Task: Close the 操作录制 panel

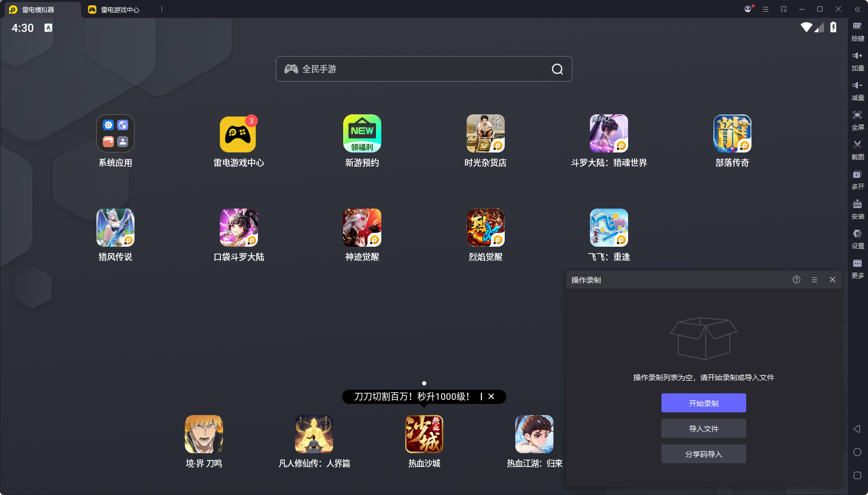Action: pos(833,280)
